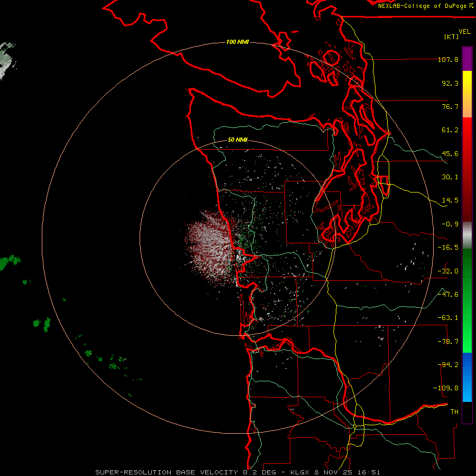This screenshot has width=476, height=476.
Task: Click the red segment of velocity color bar
Action: coord(467,169)
